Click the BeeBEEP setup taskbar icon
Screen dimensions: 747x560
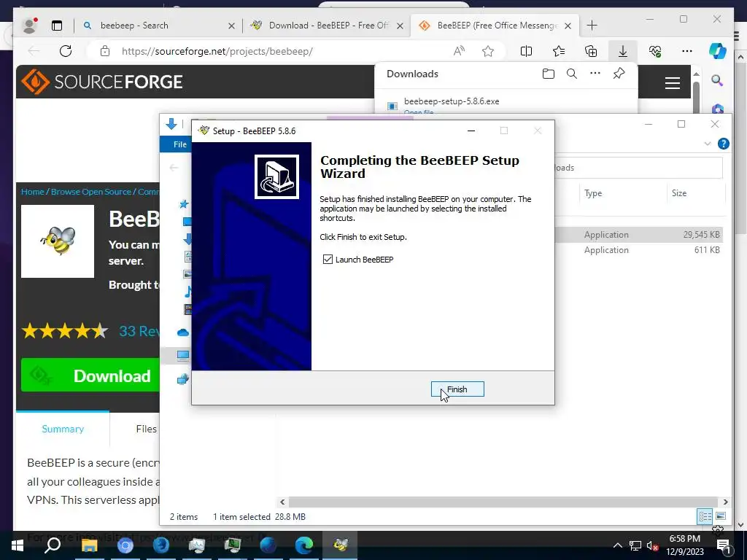340,545
